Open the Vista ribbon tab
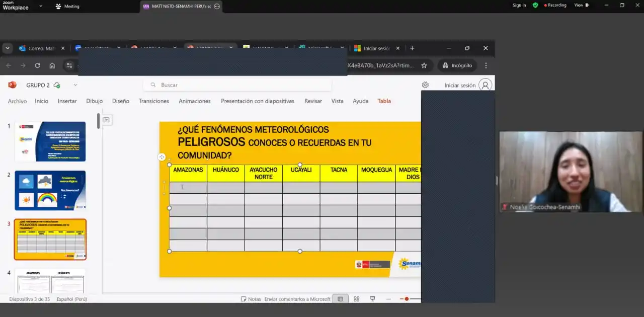This screenshot has height=317, width=644. pos(338,101)
